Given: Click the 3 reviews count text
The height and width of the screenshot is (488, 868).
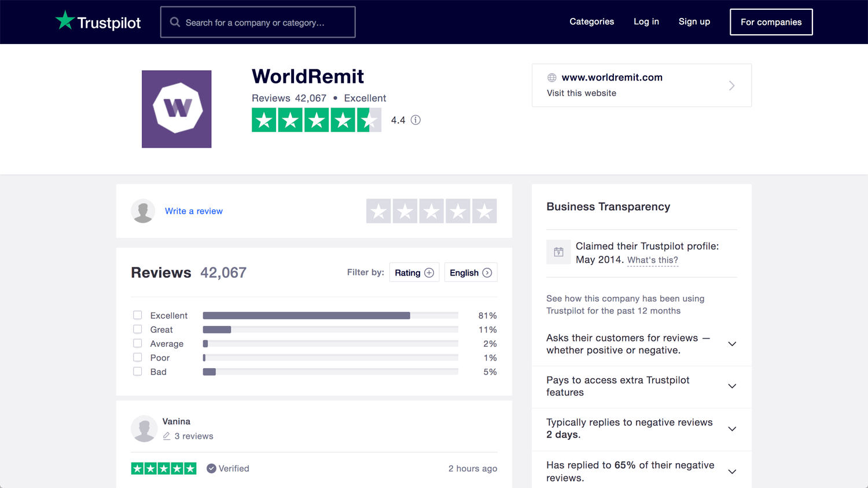Looking at the screenshot, I should pyautogui.click(x=194, y=436).
